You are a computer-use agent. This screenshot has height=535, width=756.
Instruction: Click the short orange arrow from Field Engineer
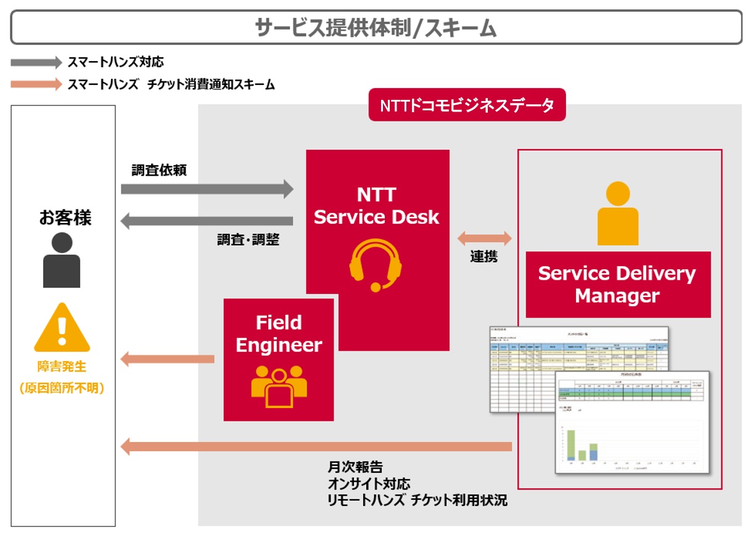pos(167,359)
